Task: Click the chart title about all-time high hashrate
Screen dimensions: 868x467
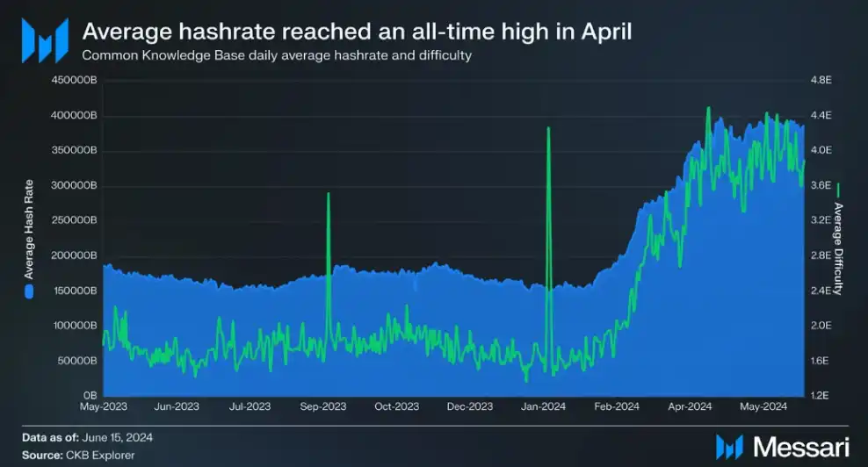Action: point(357,32)
